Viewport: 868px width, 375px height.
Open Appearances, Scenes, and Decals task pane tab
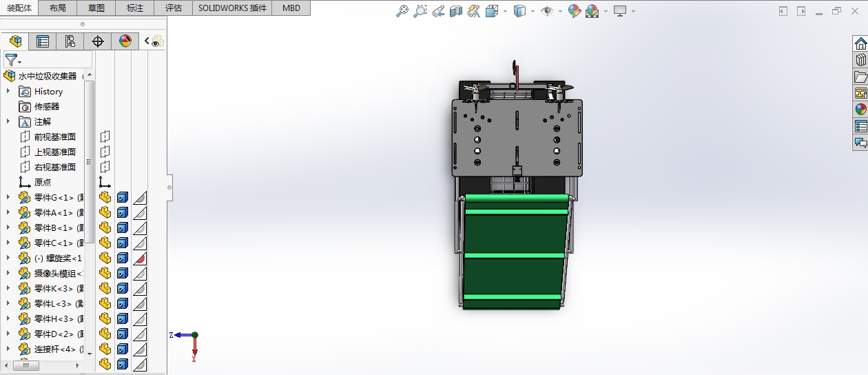(x=860, y=109)
